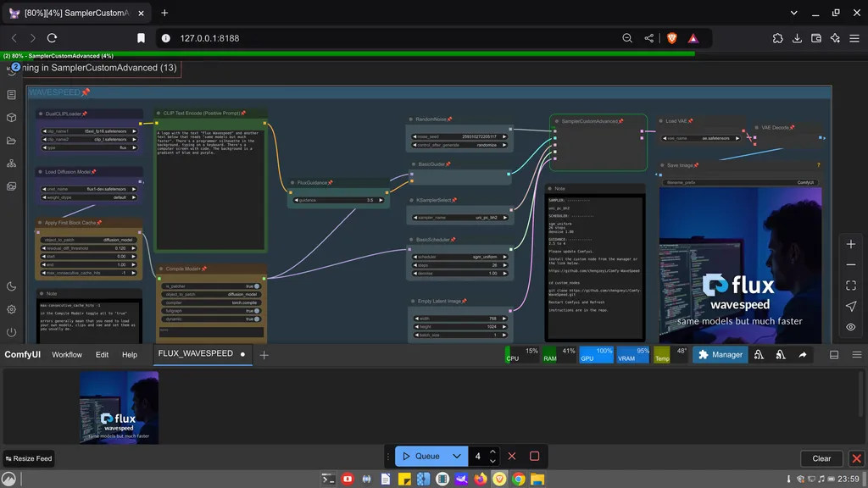Open ComfyUI settings gear icon
Image resolution: width=868 pixels, height=488 pixels.
point(12,309)
